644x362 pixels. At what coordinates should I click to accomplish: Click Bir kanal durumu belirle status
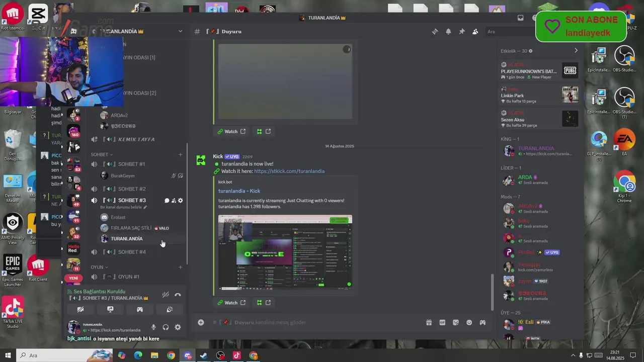[x=123, y=207]
